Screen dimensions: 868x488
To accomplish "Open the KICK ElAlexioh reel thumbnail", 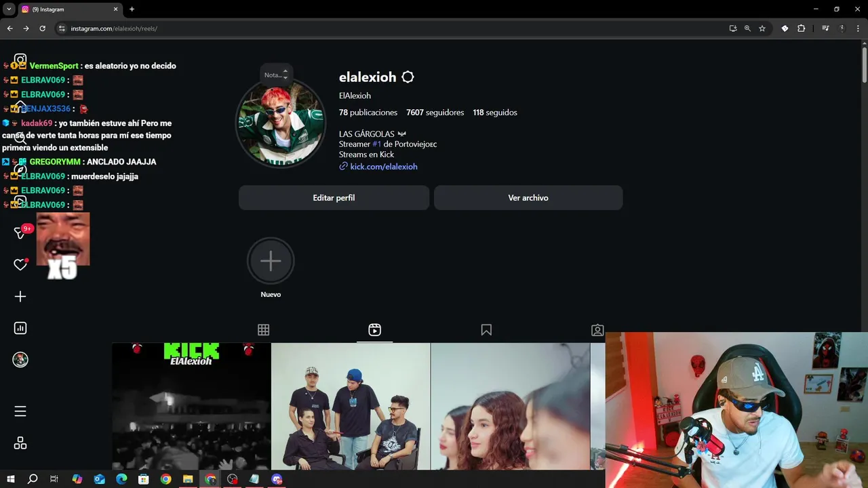I will (191, 406).
